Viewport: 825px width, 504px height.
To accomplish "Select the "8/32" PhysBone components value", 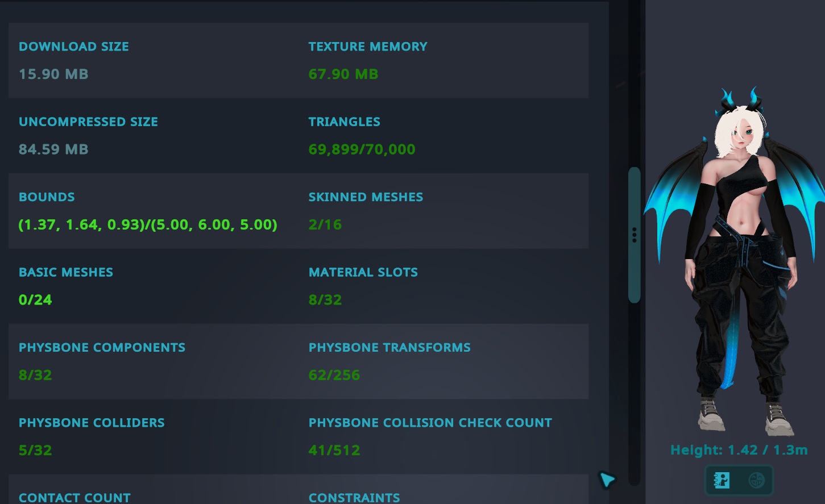I will 35,376.
